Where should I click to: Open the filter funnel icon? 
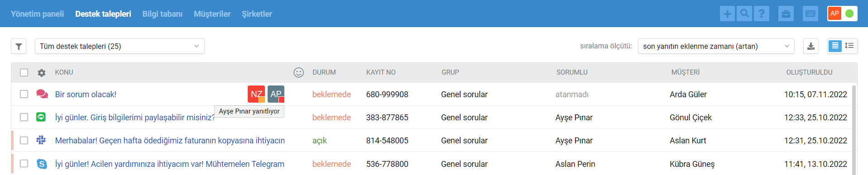pos(19,46)
